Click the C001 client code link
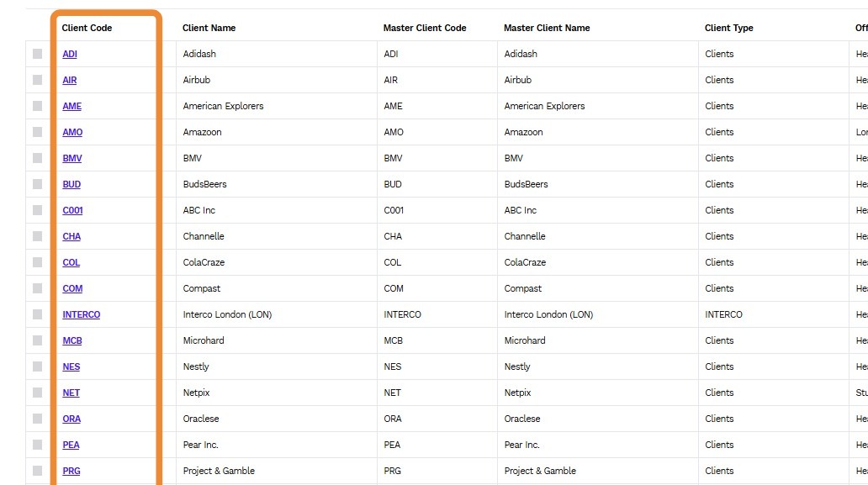 (x=72, y=210)
